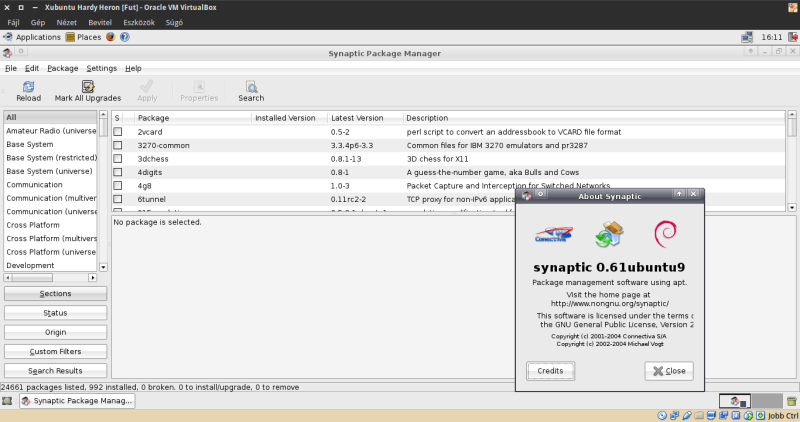The image size is (800, 422).
Task: Click the Custom Filters button
Action: (56, 352)
